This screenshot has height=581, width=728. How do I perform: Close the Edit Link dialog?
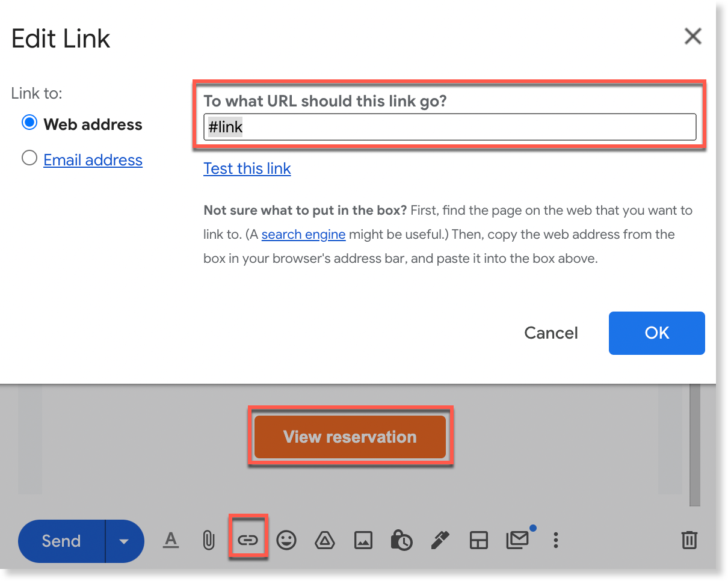tap(693, 37)
